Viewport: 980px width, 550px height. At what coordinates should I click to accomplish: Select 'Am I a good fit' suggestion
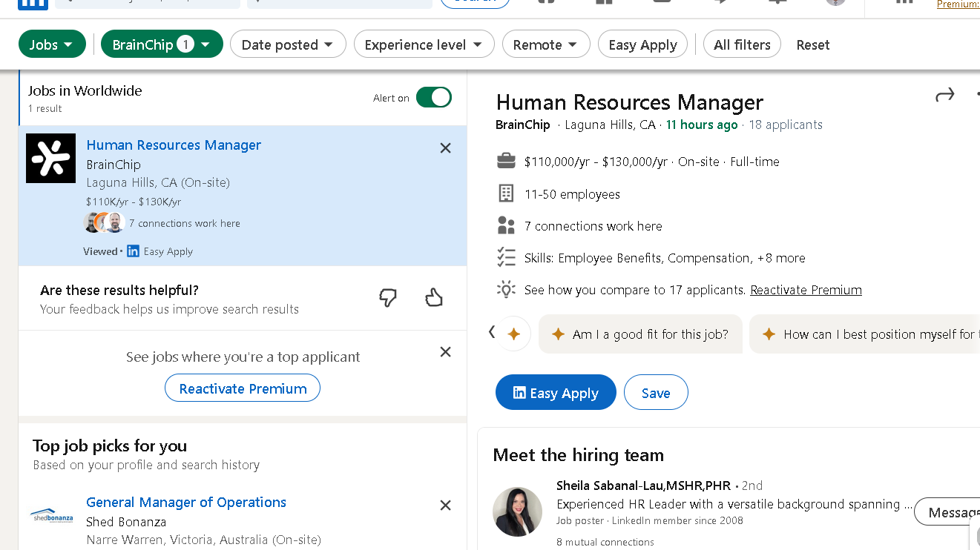pyautogui.click(x=640, y=334)
